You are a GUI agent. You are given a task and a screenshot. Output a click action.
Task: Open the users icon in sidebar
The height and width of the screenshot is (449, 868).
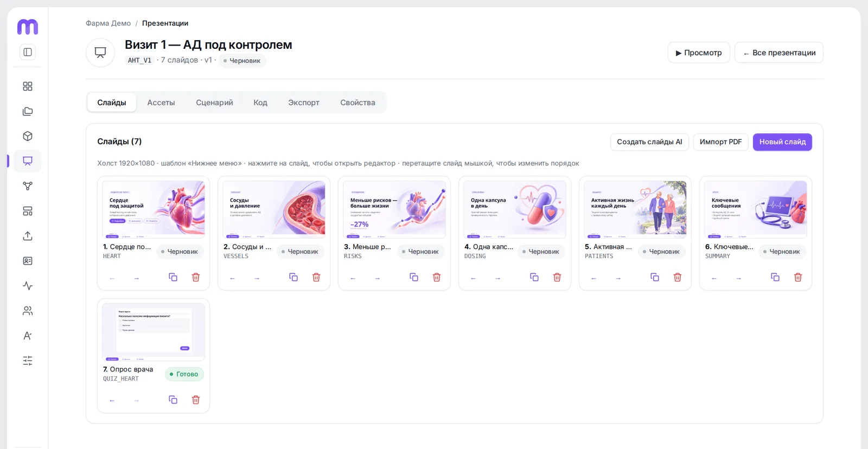point(28,311)
